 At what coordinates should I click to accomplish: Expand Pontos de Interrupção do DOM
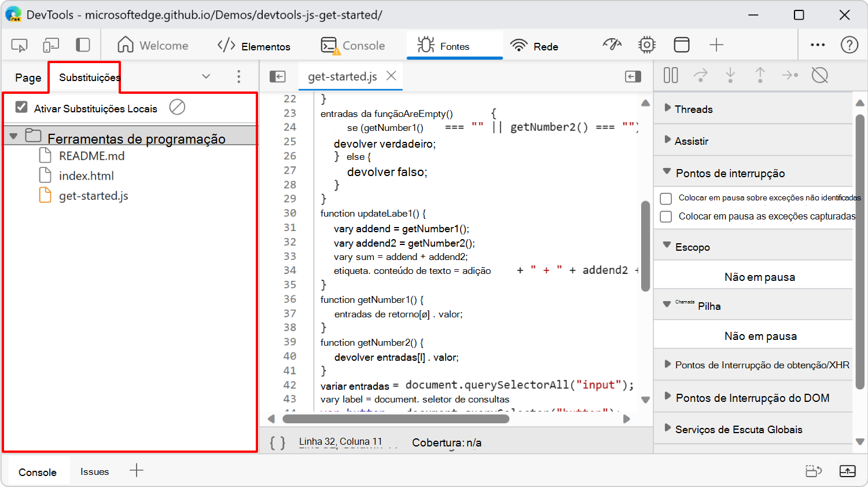pos(668,396)
